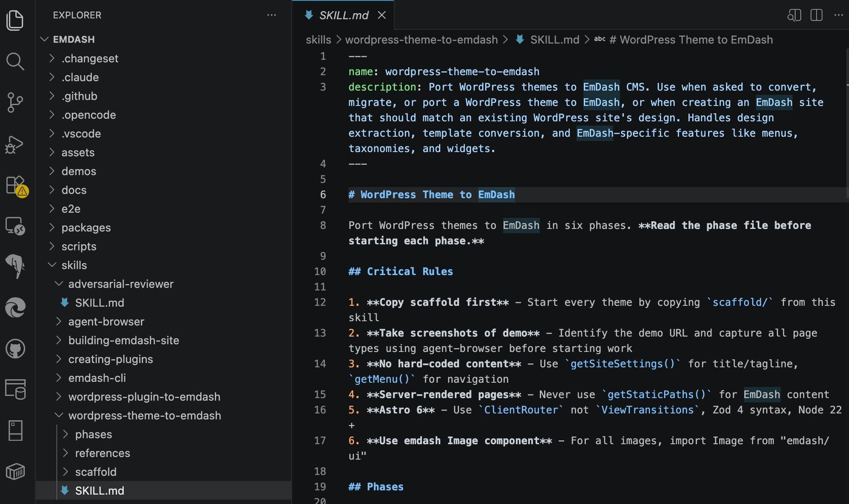The width and height of the screenshot is (849, 504).
Task: Open the Remote Explorer view
Action: tap(15, 226)
